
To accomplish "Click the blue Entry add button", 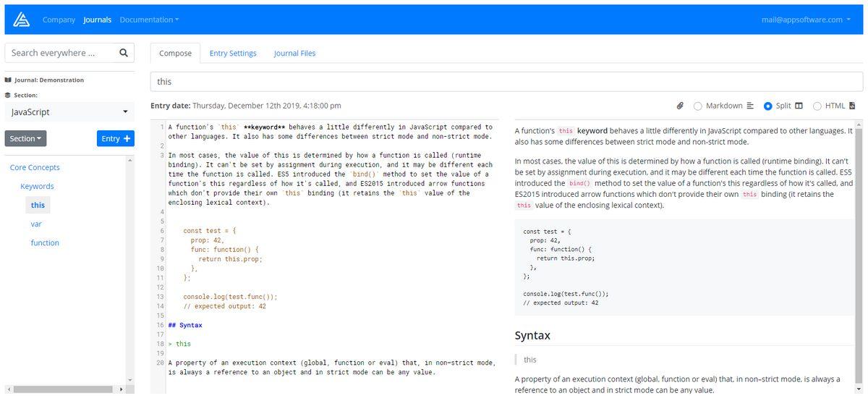I will click(115, 138).
